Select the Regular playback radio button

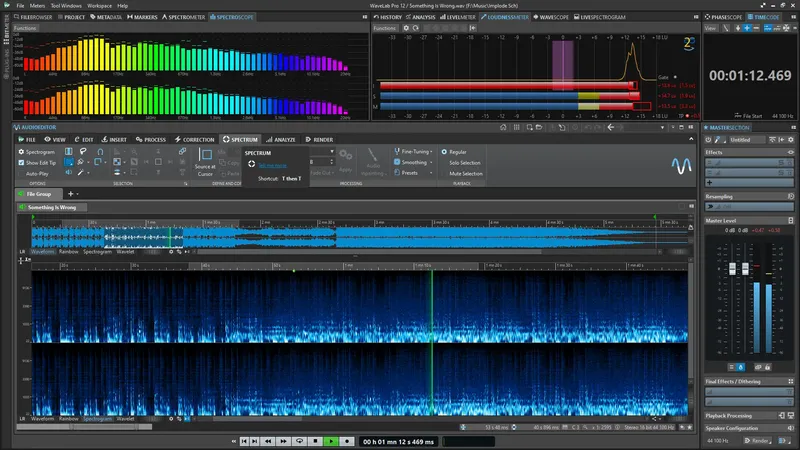point(442,151)
